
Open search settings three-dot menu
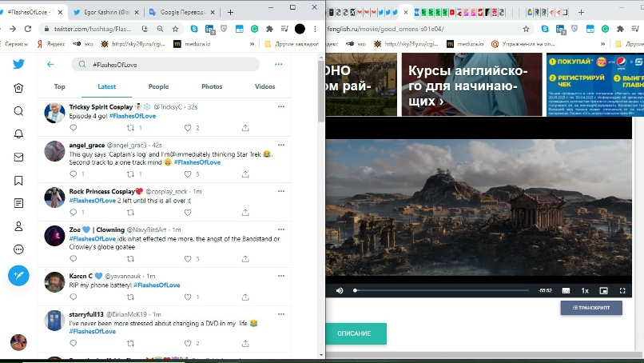point(278,65)
